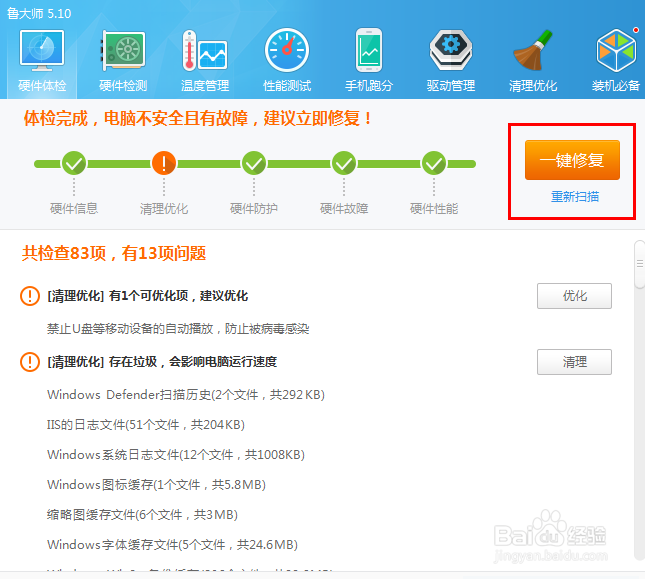645x579 pixels.
Task: Click the 驱动管理 tab label
Action: tap(451, 86)
